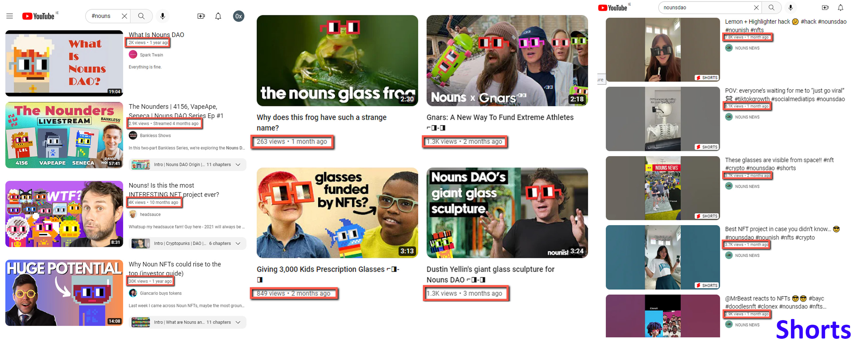868x358 pixels.
Task: Open Nouns x Gnars video thumbnail
Action: click(507, 60)
